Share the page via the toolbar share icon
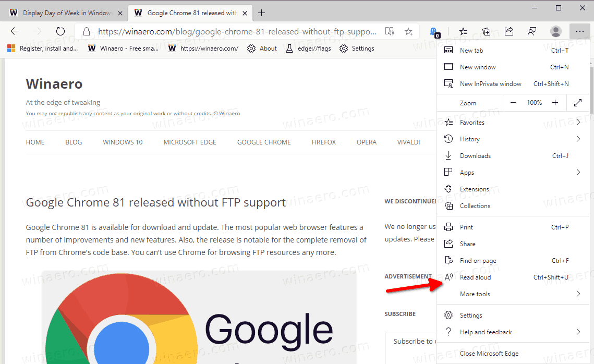 [509, 31]
